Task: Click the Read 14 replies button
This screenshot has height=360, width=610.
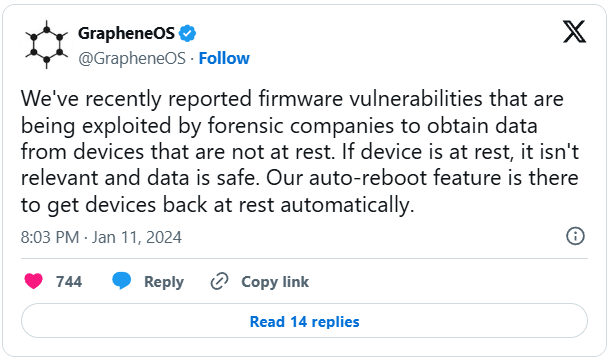Action: 304,321
